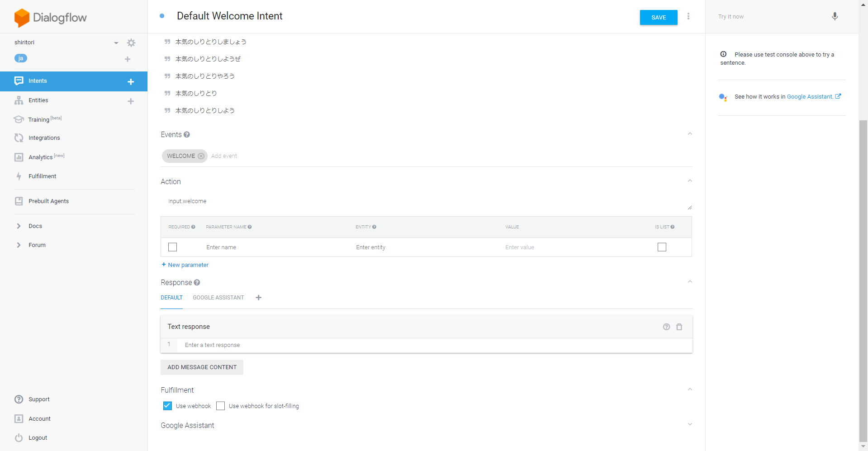The image size is (868, 451).
Task: Disable the Use webhook checkbox
Action: coord(167,406)
